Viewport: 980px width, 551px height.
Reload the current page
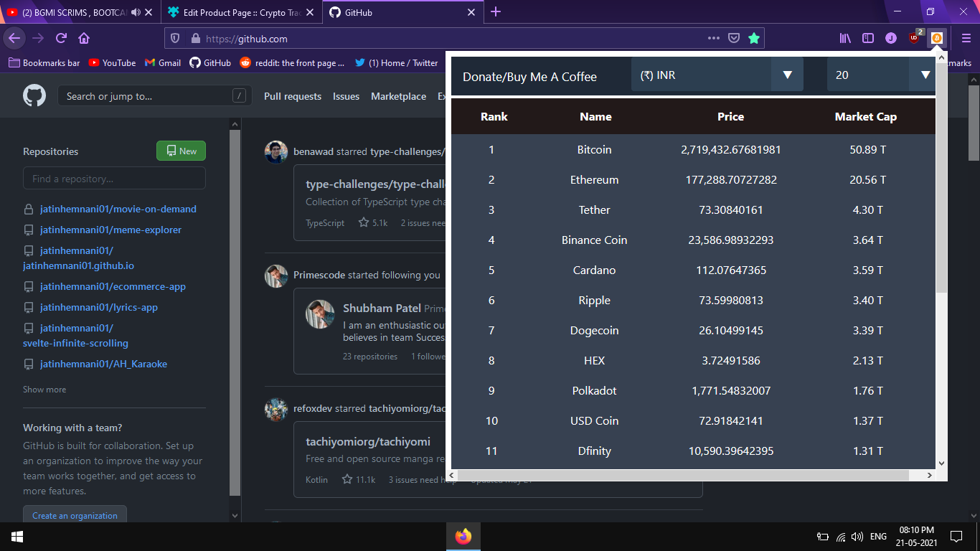pyautogui.click(x=61, y=38)
